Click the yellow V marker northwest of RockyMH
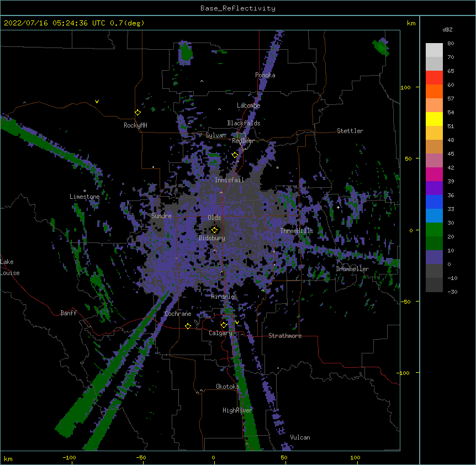The image size is (476, 465). pos(97,102)
